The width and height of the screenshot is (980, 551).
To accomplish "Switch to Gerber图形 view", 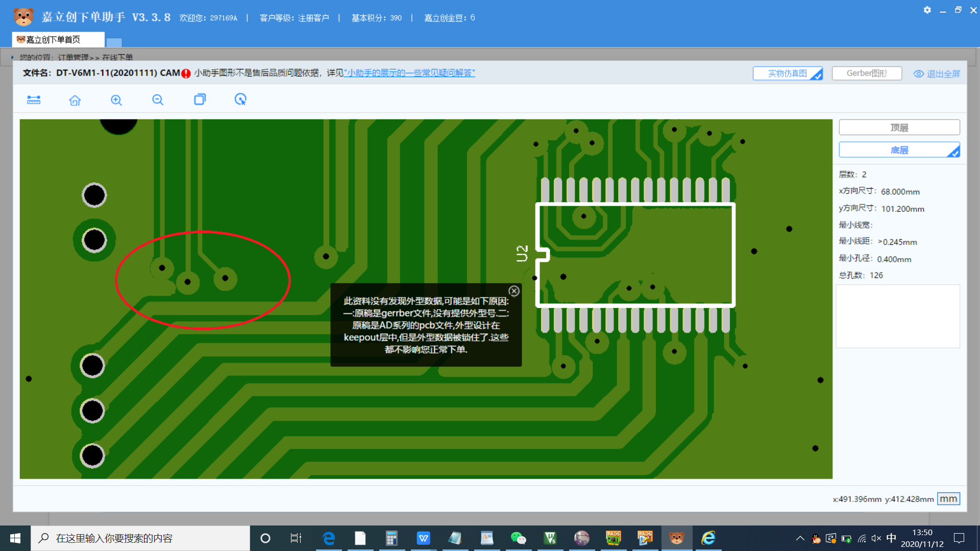I will click(x=867, y=73).
